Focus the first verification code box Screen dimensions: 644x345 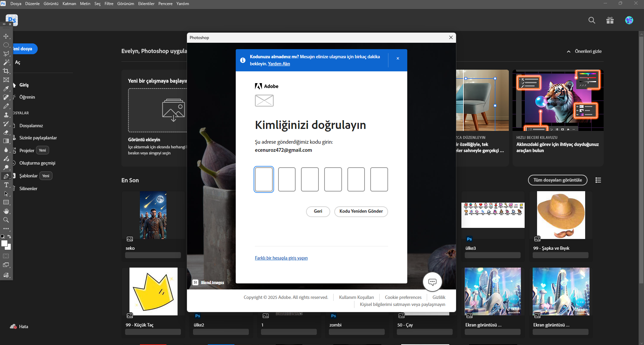click(264, 179)
